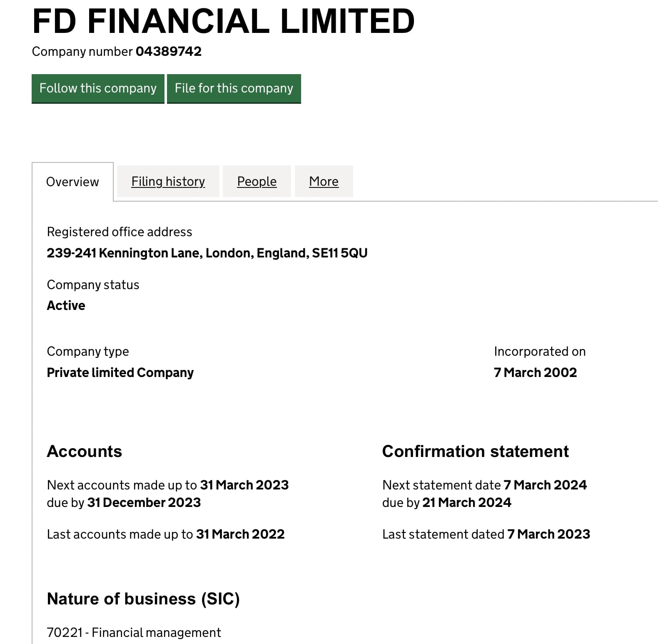
Task: Select the More tab
Action: click(x=323, y=181)
